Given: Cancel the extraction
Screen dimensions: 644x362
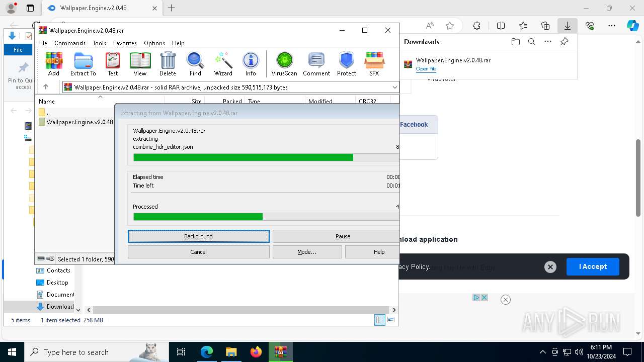Looking at the screenshot, I should coord(199,252).
